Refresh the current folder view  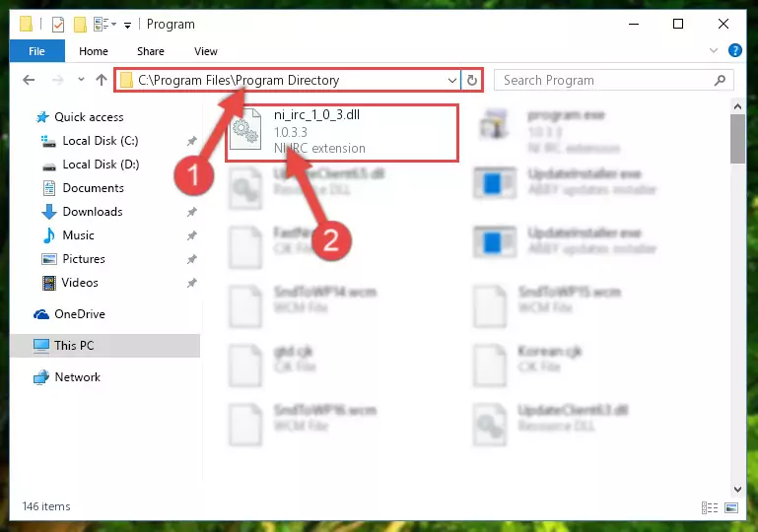[472, 80]
